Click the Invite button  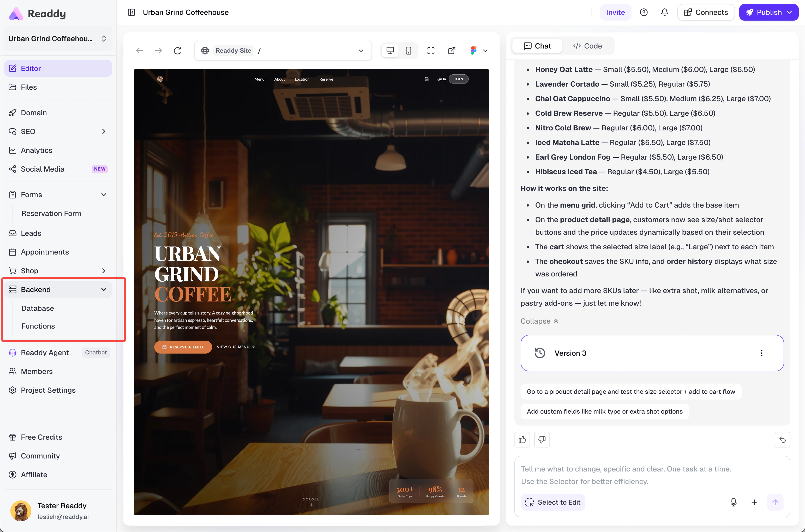pyautogui.click(x=615, y=12)
